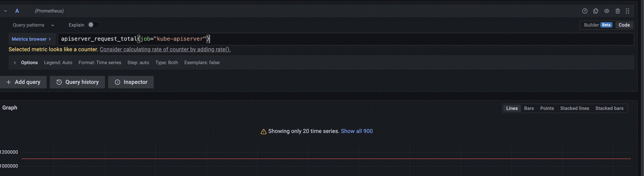Click the info icon on Inspector
Image resolution: width=644 pixels, height=176 pixels.
tap(117, 82)
